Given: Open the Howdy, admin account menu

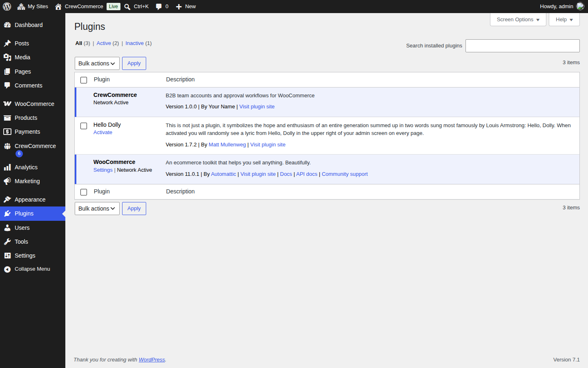Looking at the screenshot, I should pos(561,7).
